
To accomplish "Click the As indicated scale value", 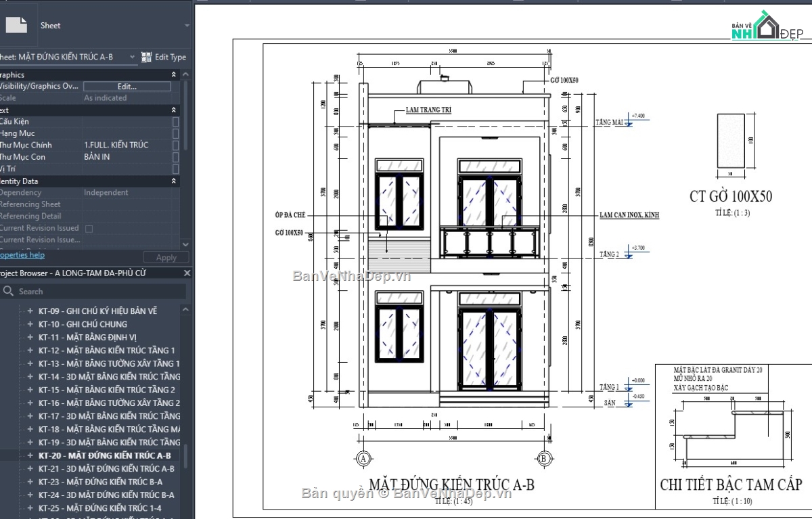I will tap(106, 98).
